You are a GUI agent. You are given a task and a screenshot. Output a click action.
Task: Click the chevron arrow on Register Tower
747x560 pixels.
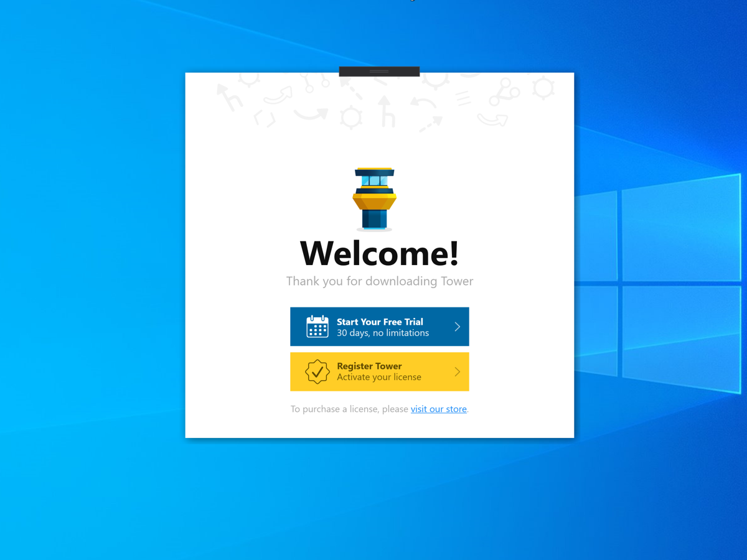tap(457, 372)
